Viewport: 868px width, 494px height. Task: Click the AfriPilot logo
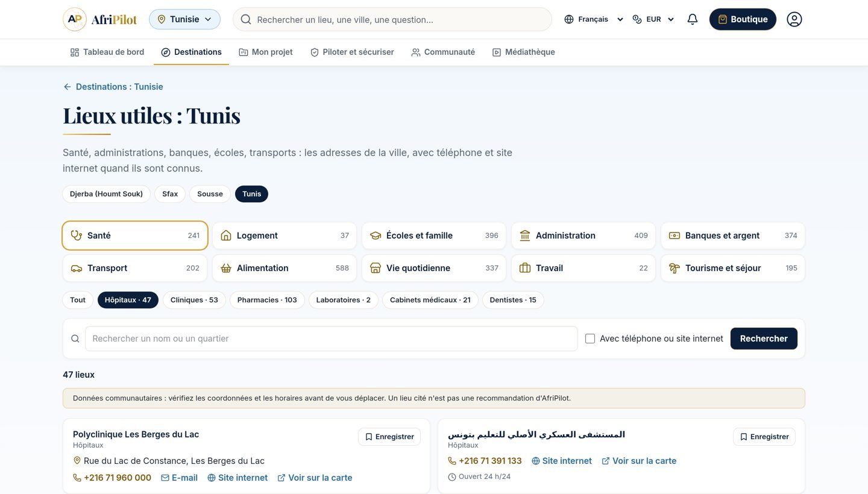click(x=100, y=19)
